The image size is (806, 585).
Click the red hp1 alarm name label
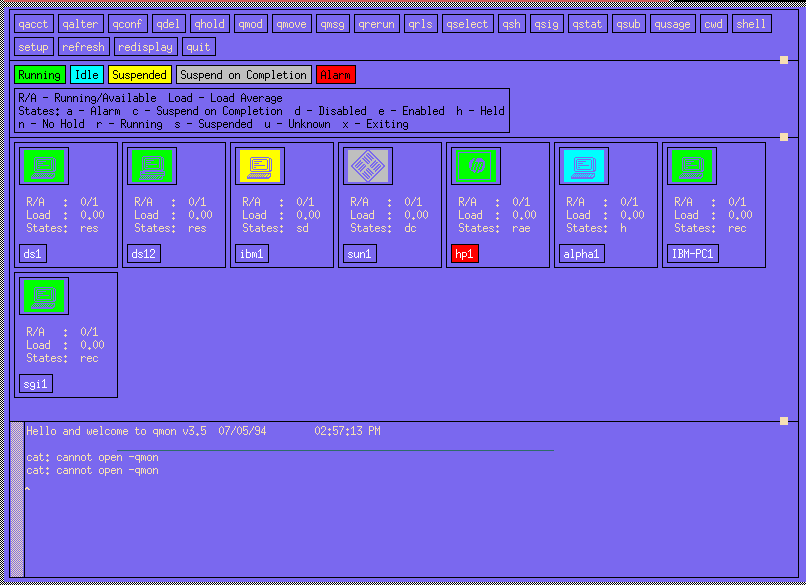465,254
